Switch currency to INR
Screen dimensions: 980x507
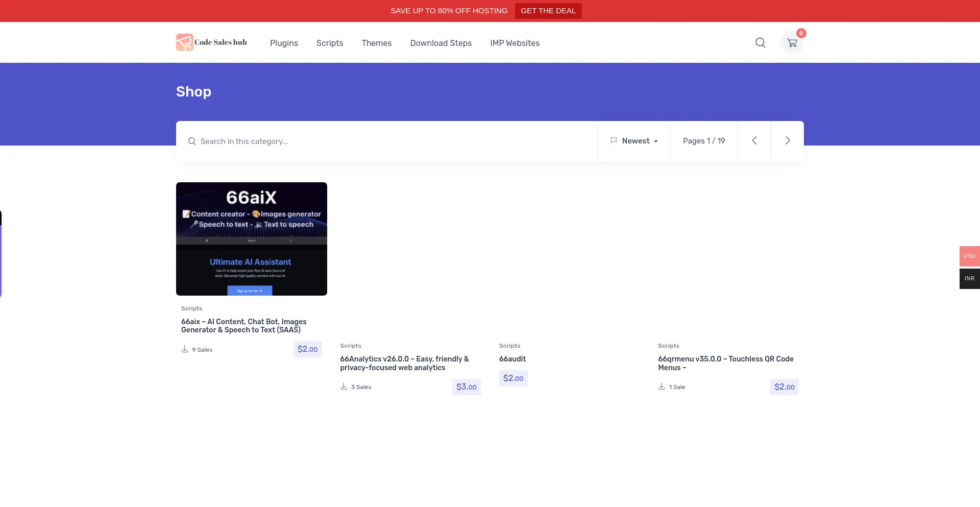[969, 279]
